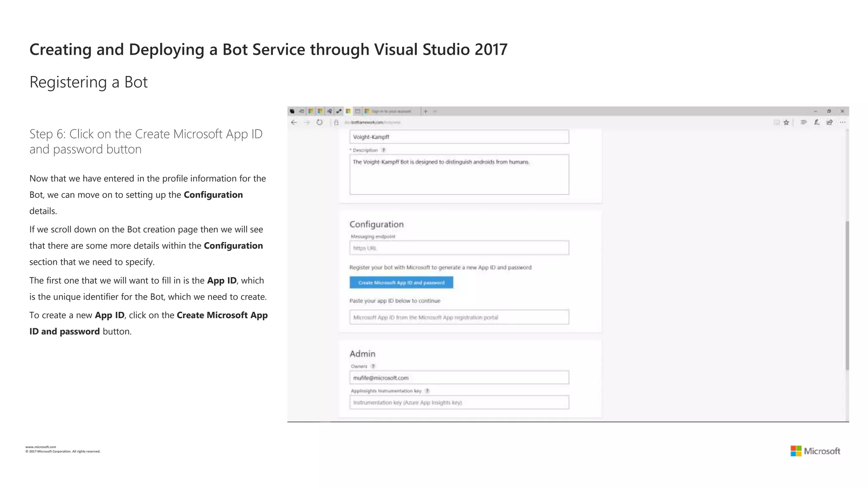Toggle reading view book icon

coord(776,122)
